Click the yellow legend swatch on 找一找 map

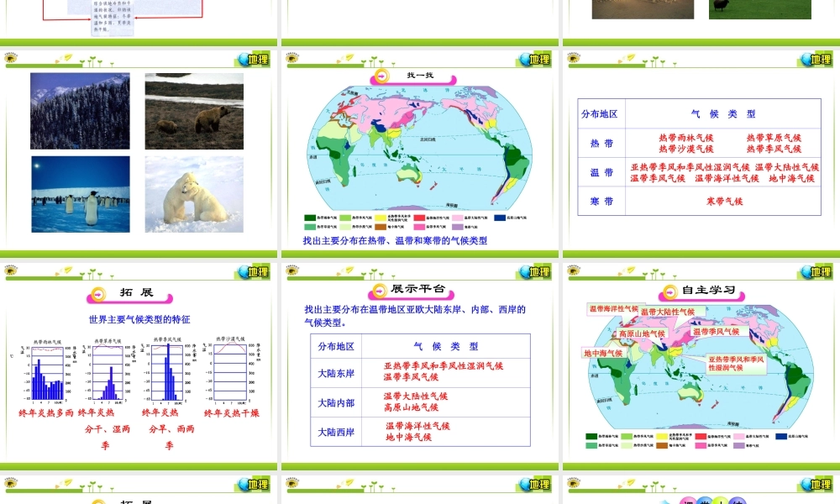pos(381,218)
